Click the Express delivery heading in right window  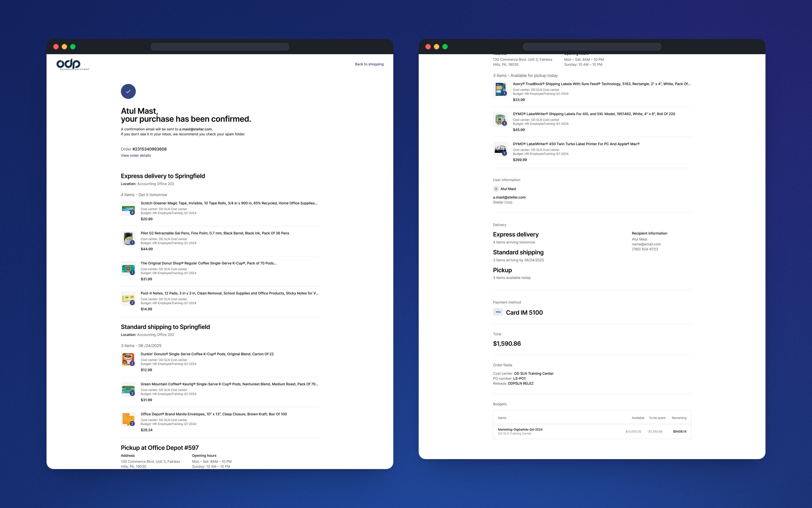pos(516,235)
